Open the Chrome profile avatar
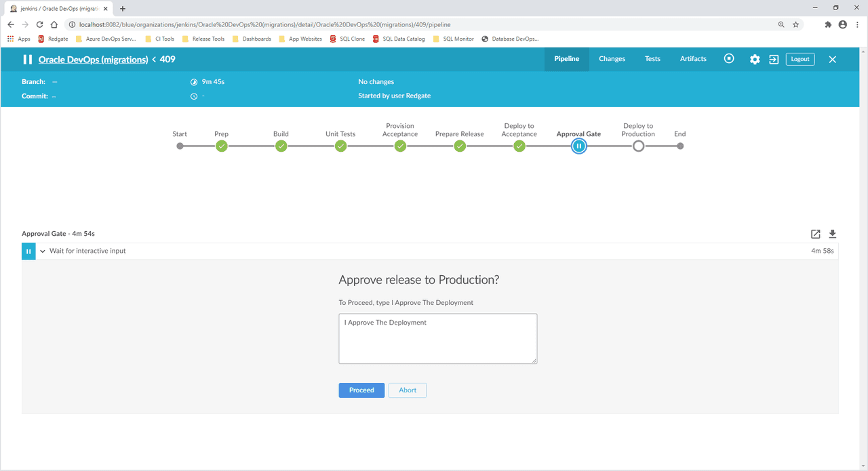This screenshot has height=471, width=868. tap(843, 24)
